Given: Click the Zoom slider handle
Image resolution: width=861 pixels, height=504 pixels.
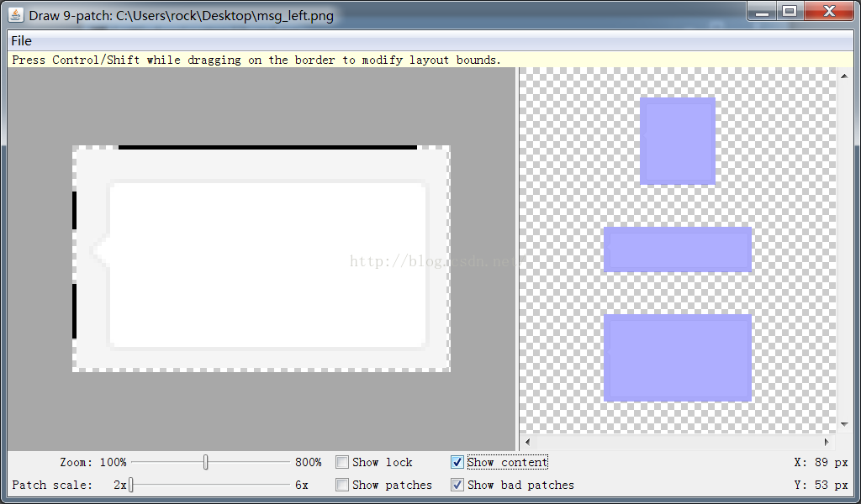Looking at the screenshot, I should (x=205, y=462).
